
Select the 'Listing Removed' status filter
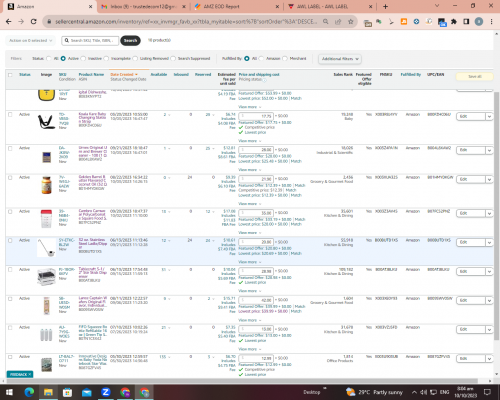[135, 58]
